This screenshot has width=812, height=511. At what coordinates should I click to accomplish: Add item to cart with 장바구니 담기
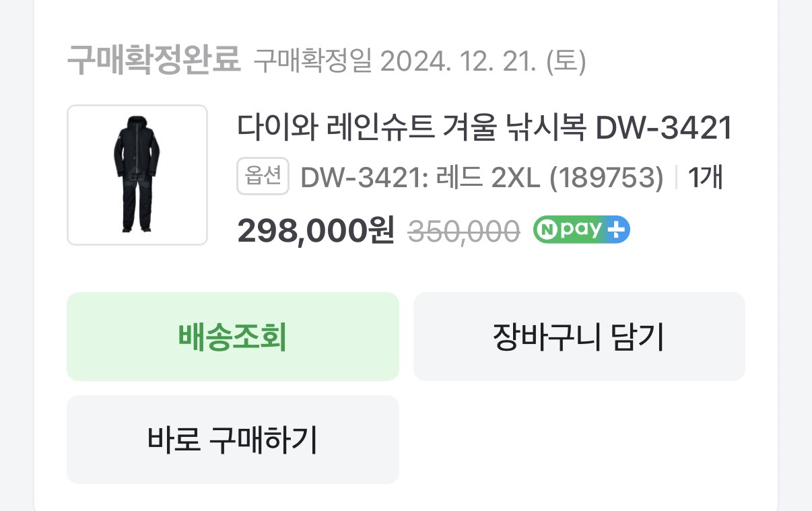point(579,337)
